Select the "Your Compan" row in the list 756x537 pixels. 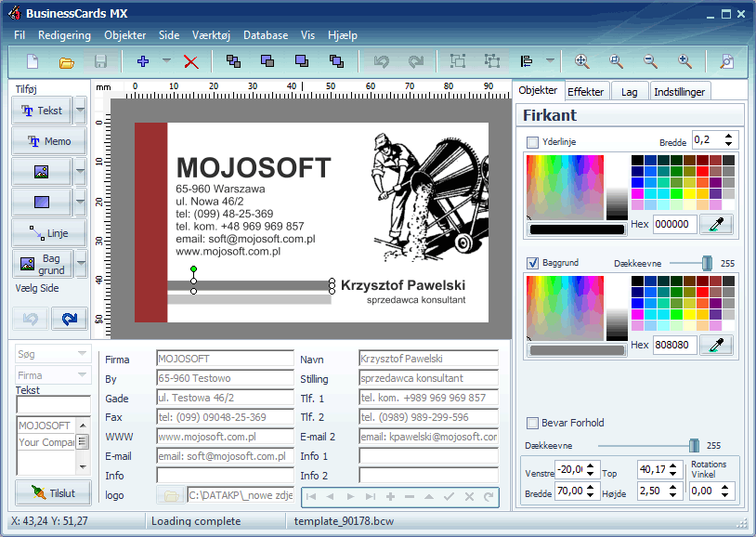click(x=46, y=442)
